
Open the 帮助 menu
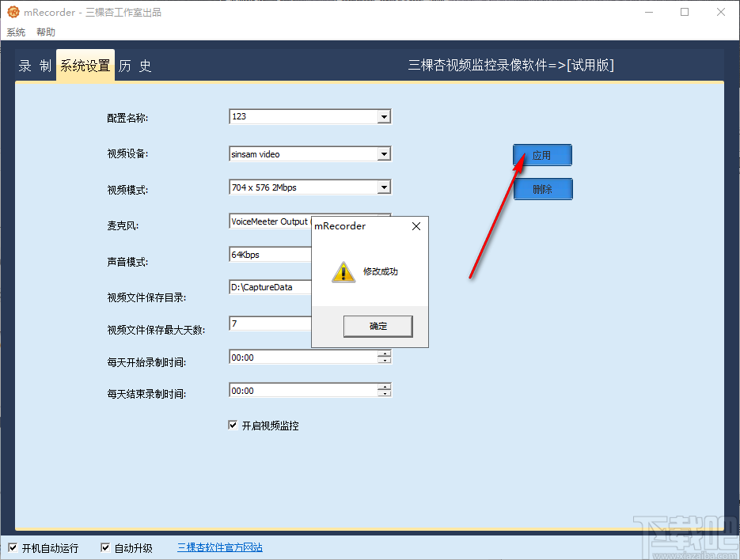[x=45, y=32]
